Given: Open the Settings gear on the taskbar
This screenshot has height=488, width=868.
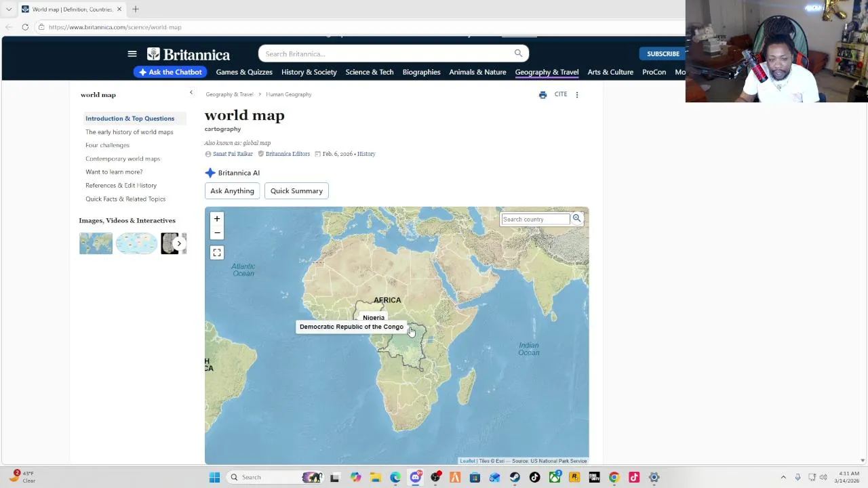Looking at the screenshot, I should tap(654, 477).
